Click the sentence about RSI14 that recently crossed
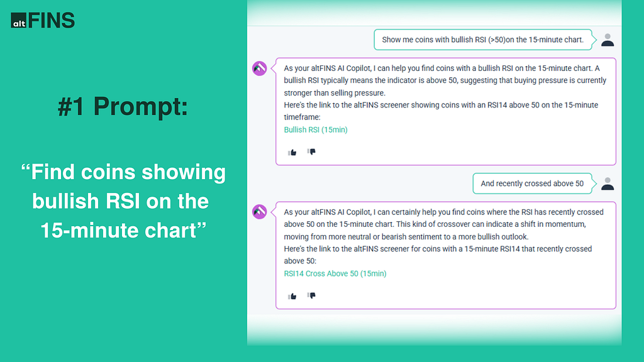Screen dimensions: 644x362 click(x=438, y=255)
